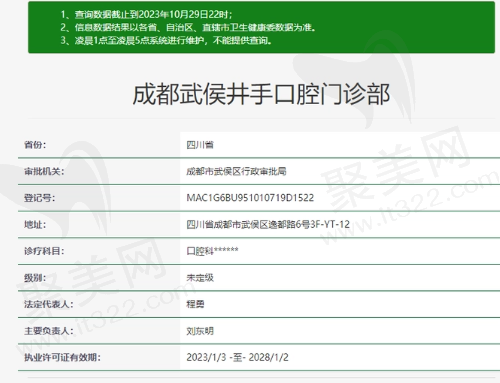
Task: Select the address 四川省成都市武侯区逸都路6号3F-YT-12
Action: point(268,224)
